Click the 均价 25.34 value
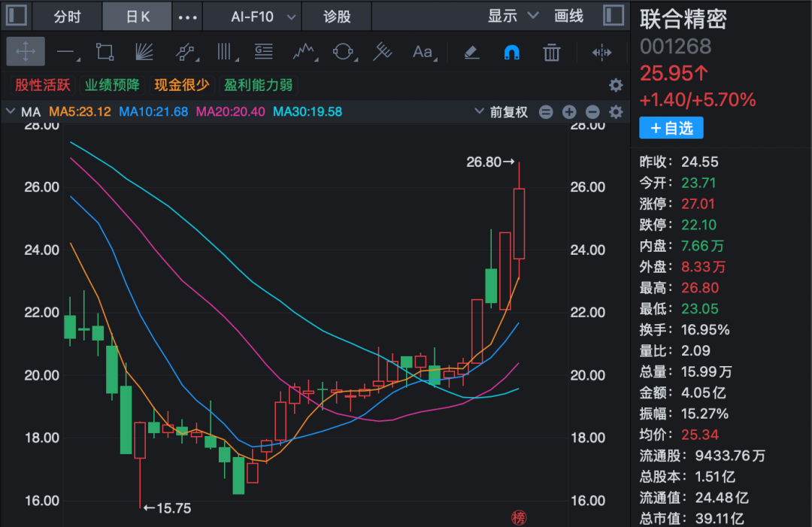This screenshot has width=812, height=527. 700,435
